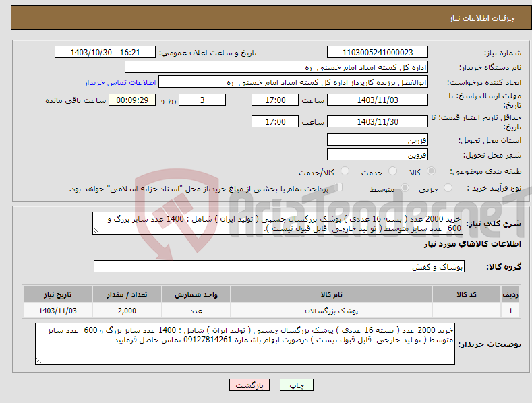Click the شماره نیاز field 1103005241000023
Screen dimensions: 532x403
(x=378, y=53)
